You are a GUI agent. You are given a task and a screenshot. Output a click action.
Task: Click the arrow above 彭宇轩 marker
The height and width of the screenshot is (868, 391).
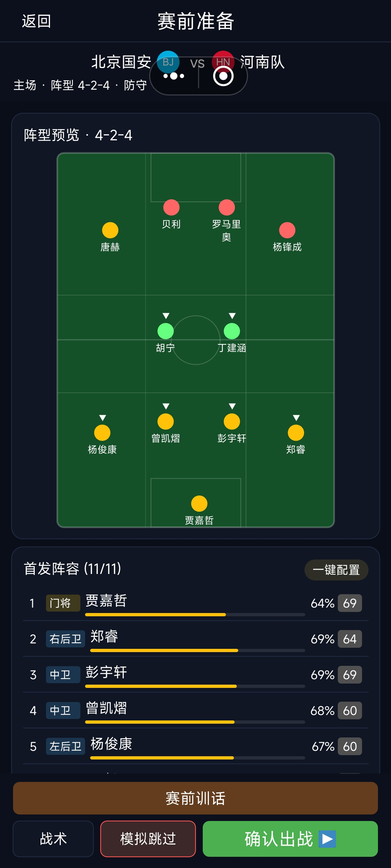[232, 406]
